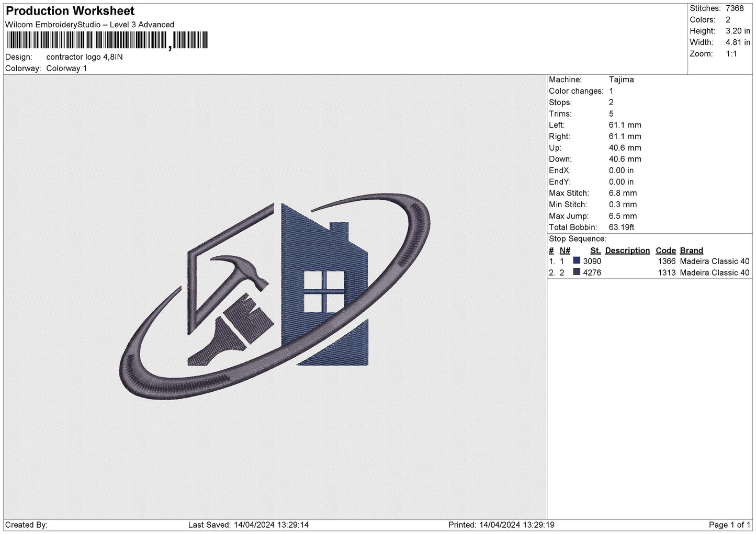This screenshot has width=756, height=534.
Task: Click the 'Description' column header
Action: (x=627, y=251)
